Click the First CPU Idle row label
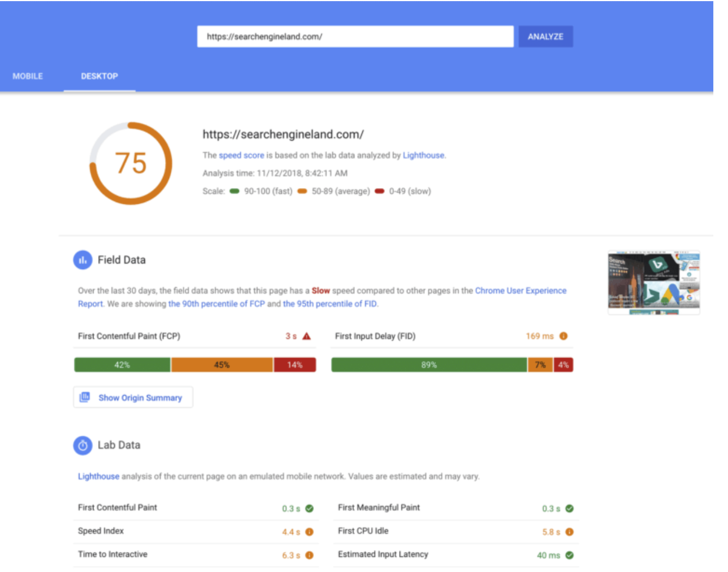Image resolution: width=728 pixels, height=572 pixels. point(363,531)
